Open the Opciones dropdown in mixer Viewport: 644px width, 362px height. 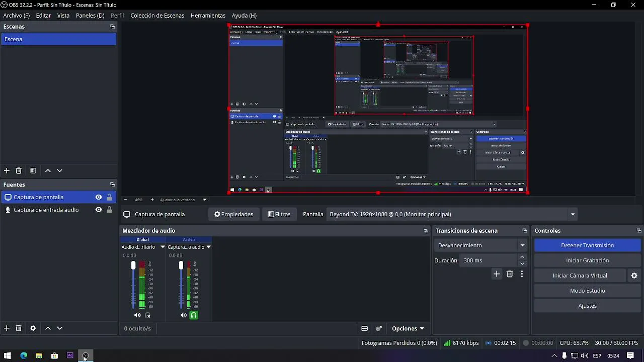[408, 329]
